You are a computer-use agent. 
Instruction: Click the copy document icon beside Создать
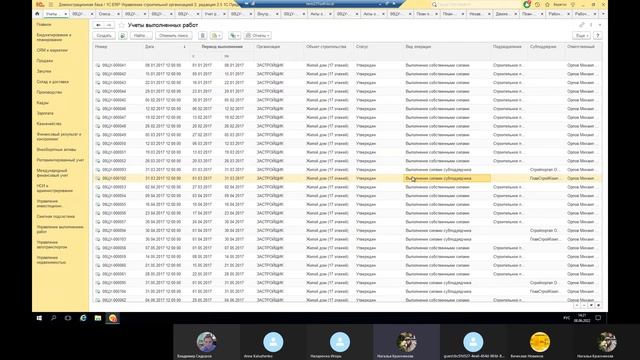pyautogui.click(x=123, y=36)
